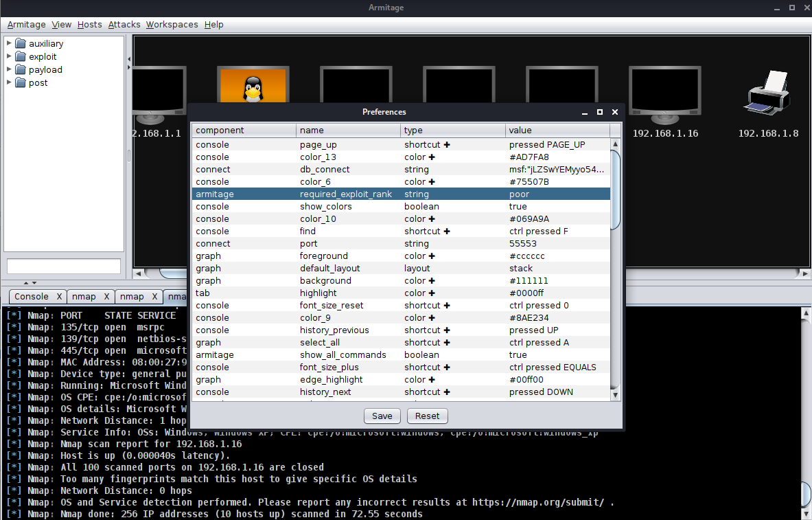Open the Workspaces menu
This screenshot has height=520, width=812.
point(172,24)
